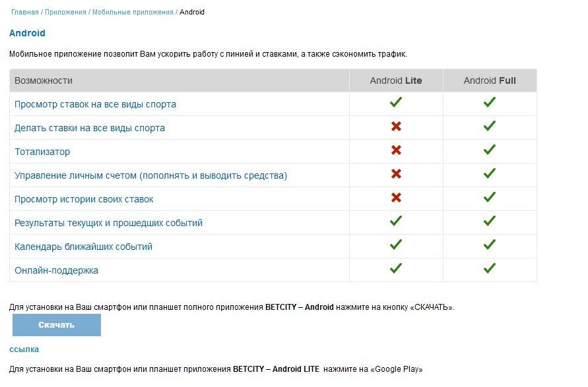The height and width of the screenshot is (387, 588).
Task: Click Онлайн-поддержка feature label
Action: 56,270
